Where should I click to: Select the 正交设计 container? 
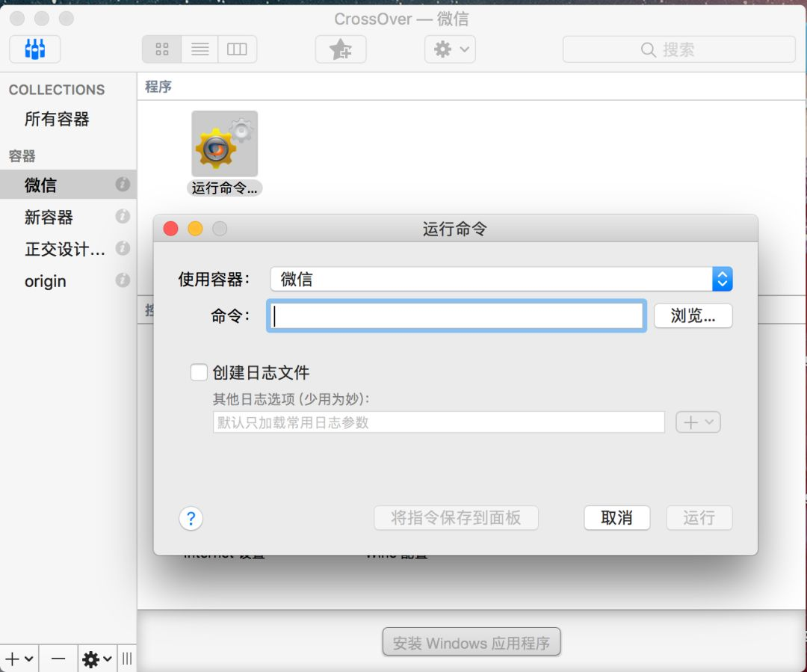[64, 249]
